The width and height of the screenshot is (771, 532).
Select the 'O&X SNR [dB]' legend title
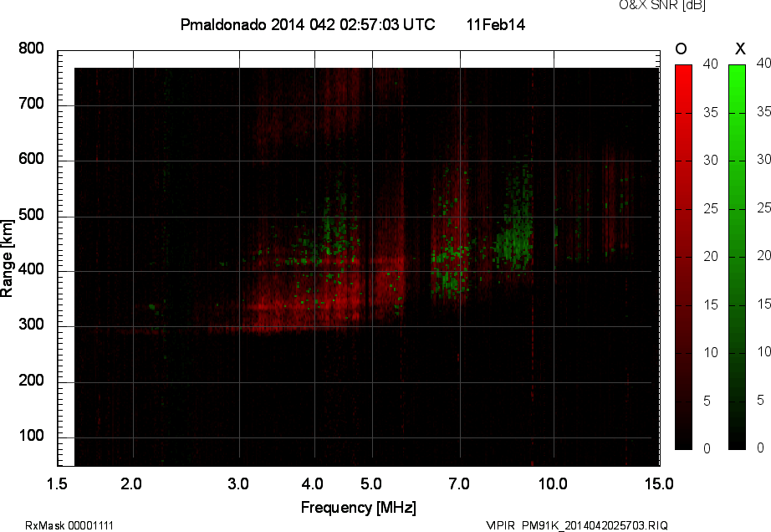pos(650,6)
